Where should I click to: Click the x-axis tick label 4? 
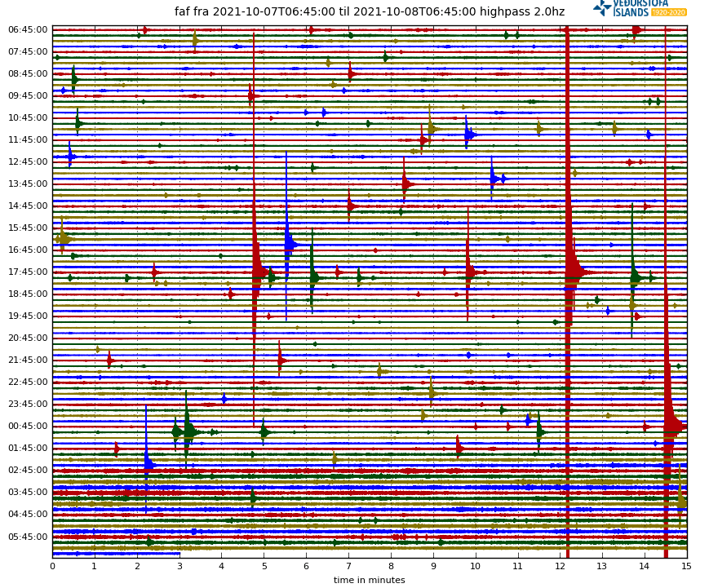pos(222,566)
